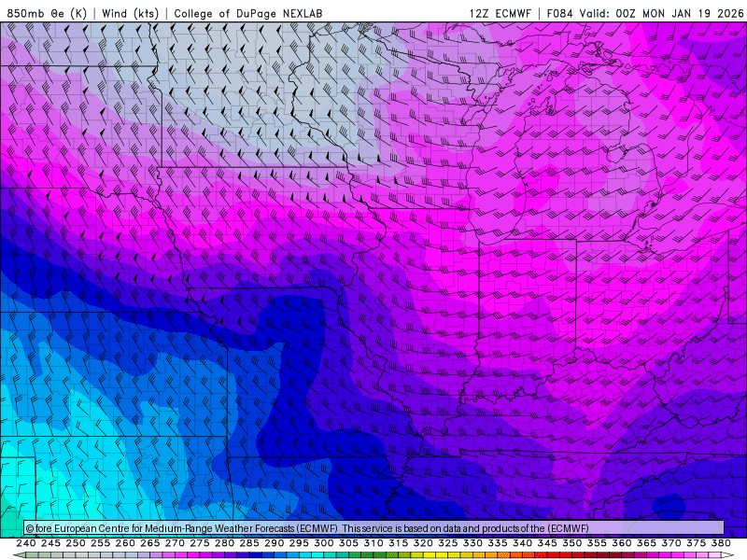The width and height of the screenshot is (747, 560).
Task: Click the 325 color scale label
Action: [x=447, y=543]
